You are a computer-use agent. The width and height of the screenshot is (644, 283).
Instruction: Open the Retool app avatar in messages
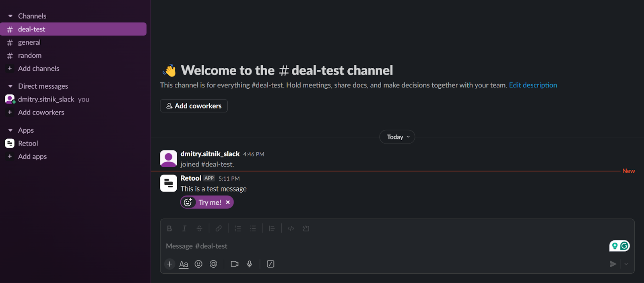click(168, 183)
